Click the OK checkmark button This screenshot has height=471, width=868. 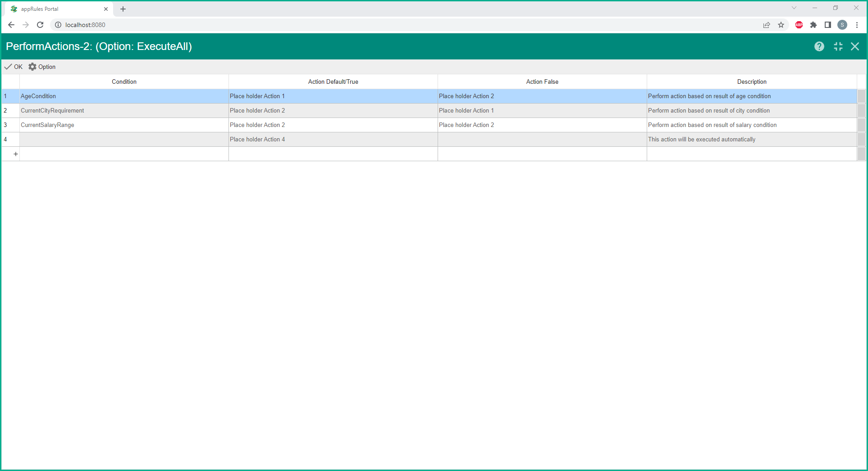pyautogui.click(x=14, y=67)
